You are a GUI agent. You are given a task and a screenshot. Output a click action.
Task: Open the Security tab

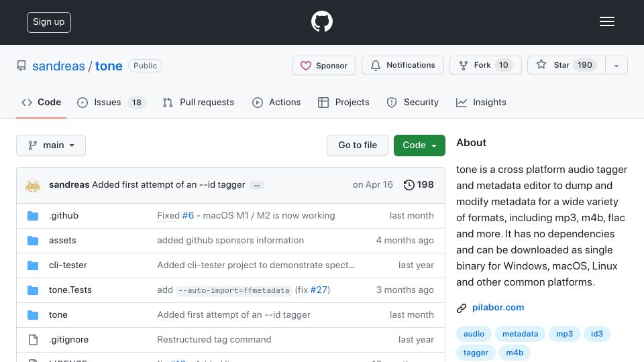click(x=413, y=103)
